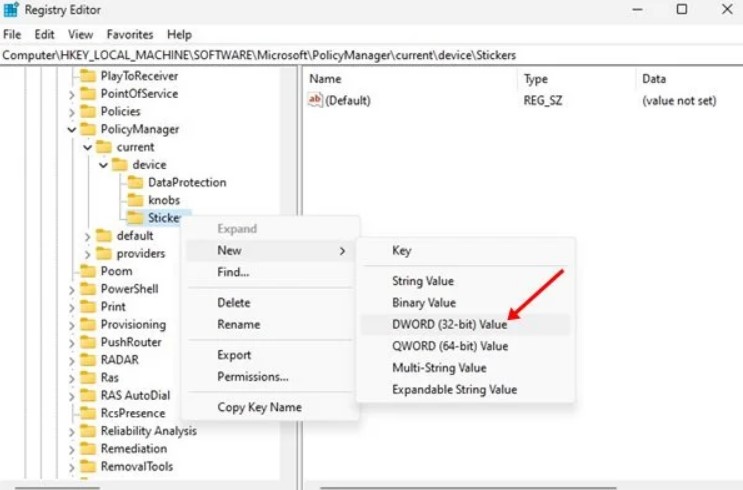This screenshot has width=743, height=490.
Task: Create a new Multi-String Value
Action: pos(465,368)
